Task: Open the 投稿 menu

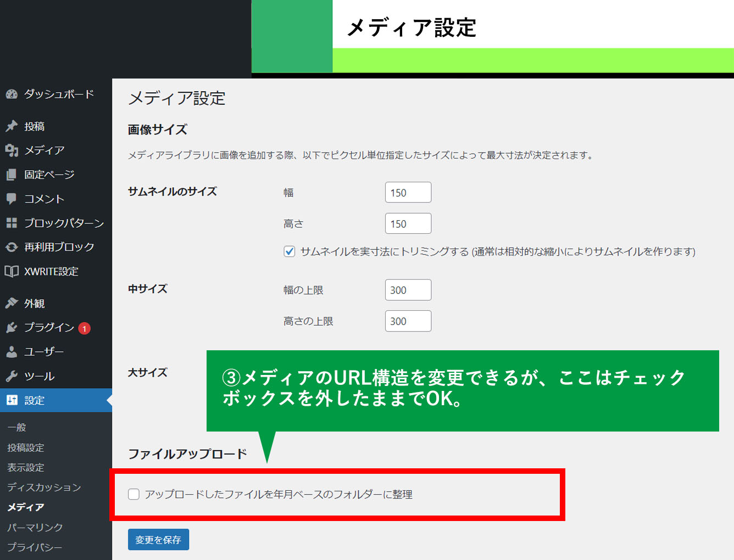Action: tap(56, 126)
